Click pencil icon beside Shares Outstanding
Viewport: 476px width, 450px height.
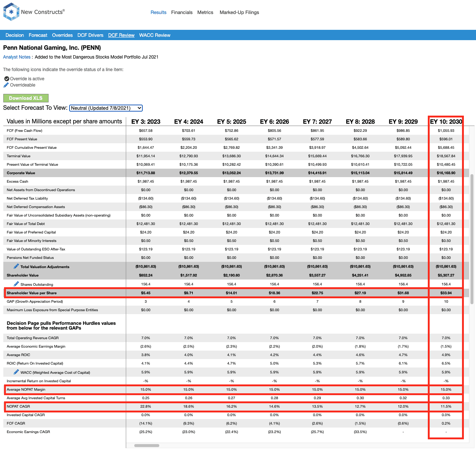[16, 284]
